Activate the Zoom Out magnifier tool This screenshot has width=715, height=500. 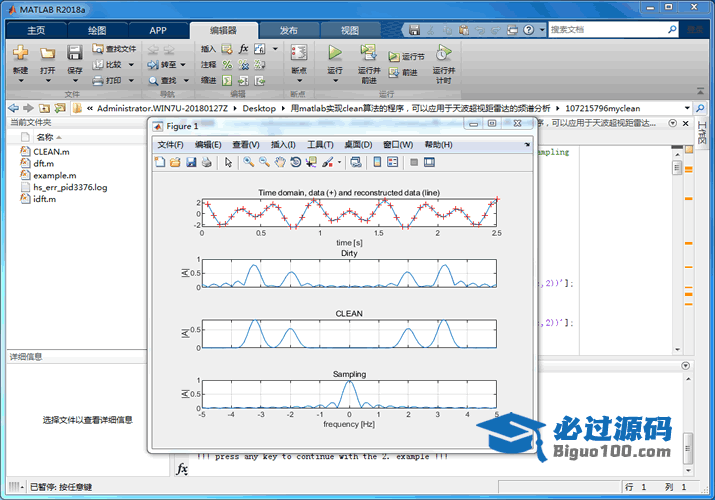click(264, 162)
